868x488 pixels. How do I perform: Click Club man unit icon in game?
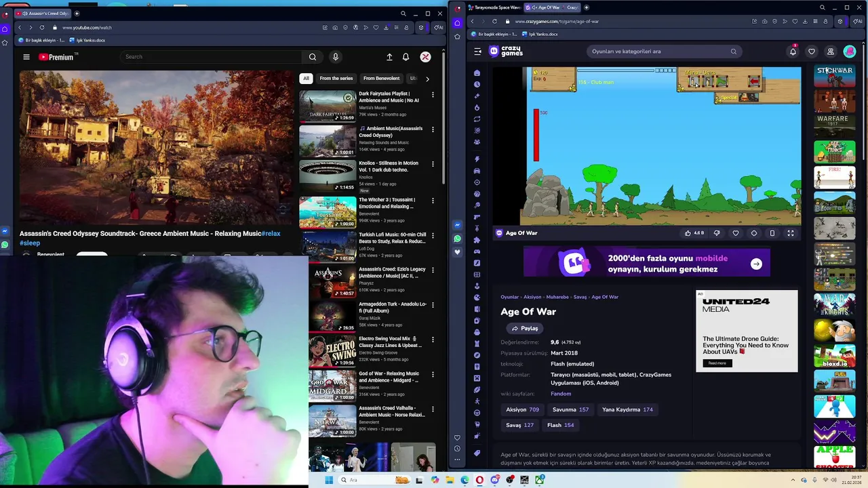click(x=694, y=82)
